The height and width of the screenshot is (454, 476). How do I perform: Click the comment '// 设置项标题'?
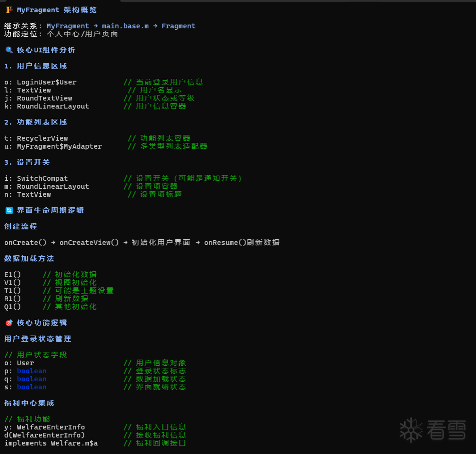[x=155, y=194]
